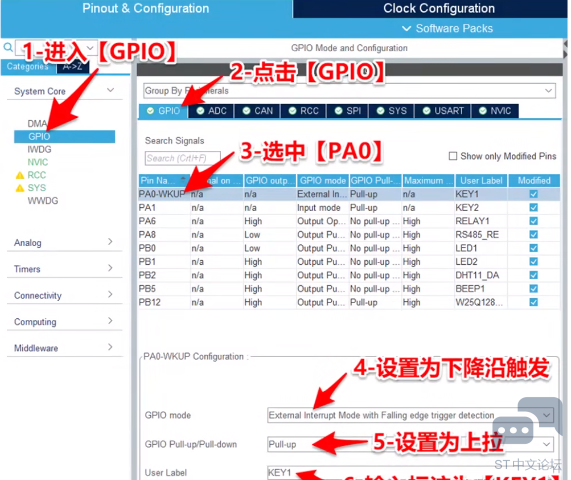Toggle Modified checkbox for RS485_RE row

533,235
